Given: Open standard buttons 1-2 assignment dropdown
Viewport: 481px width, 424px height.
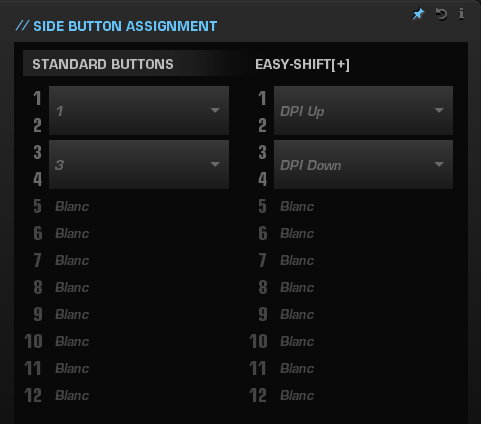Looking at the screenshot, I should 139,111.
